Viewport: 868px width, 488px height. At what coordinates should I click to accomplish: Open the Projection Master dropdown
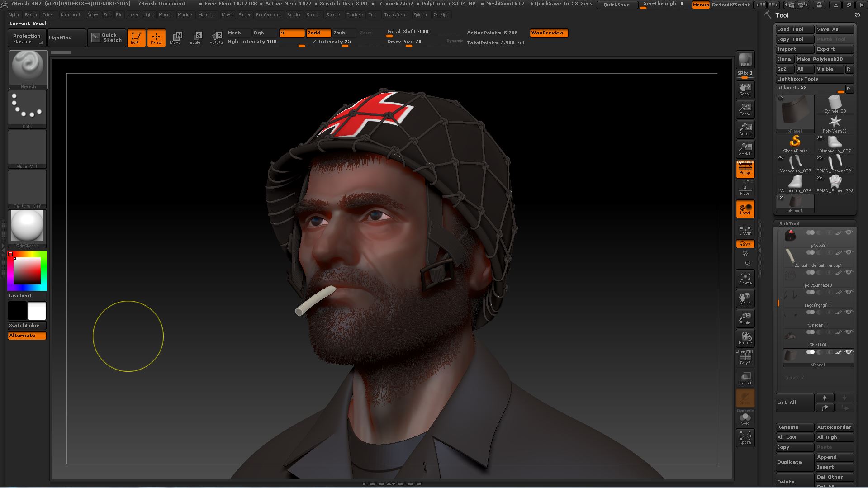tap(27, 38)
